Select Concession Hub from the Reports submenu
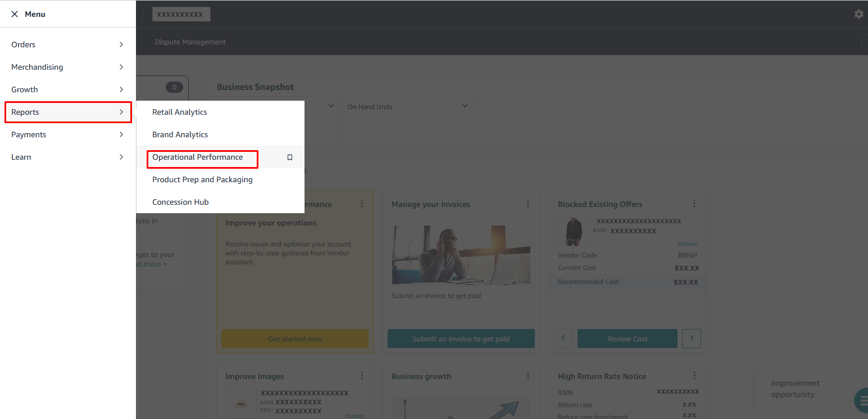868x419 pixels. pos(180,202)
